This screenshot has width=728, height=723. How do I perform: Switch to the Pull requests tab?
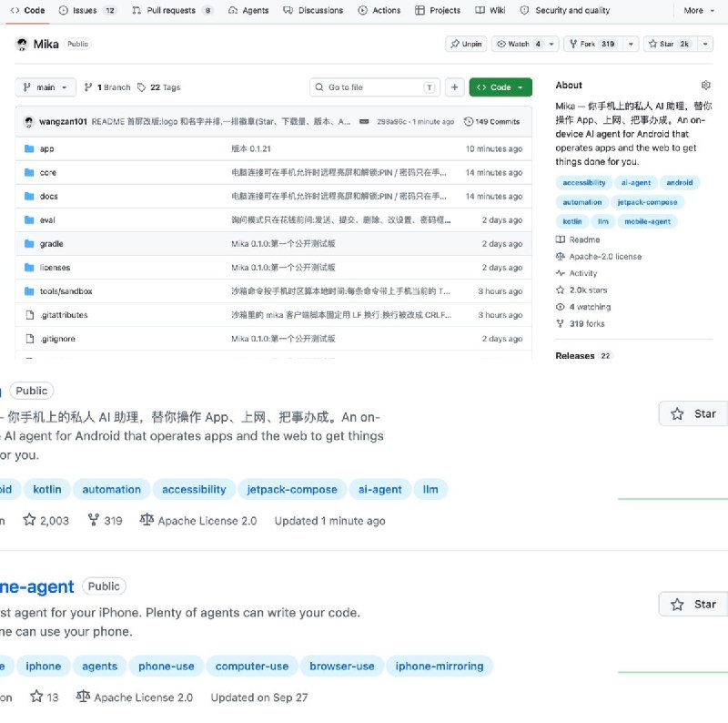[172, 10]
